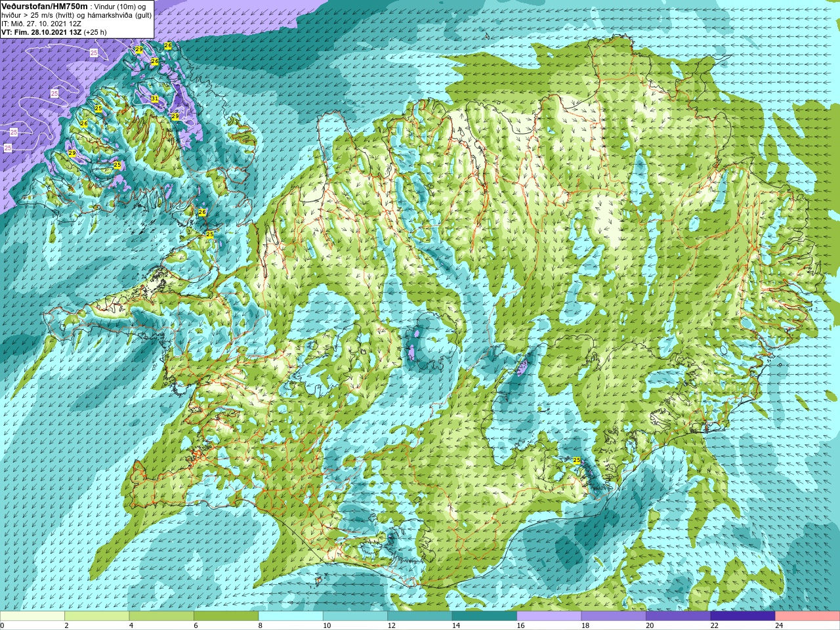
Task: Click the legend scale number 12
Action: (391, 625)
